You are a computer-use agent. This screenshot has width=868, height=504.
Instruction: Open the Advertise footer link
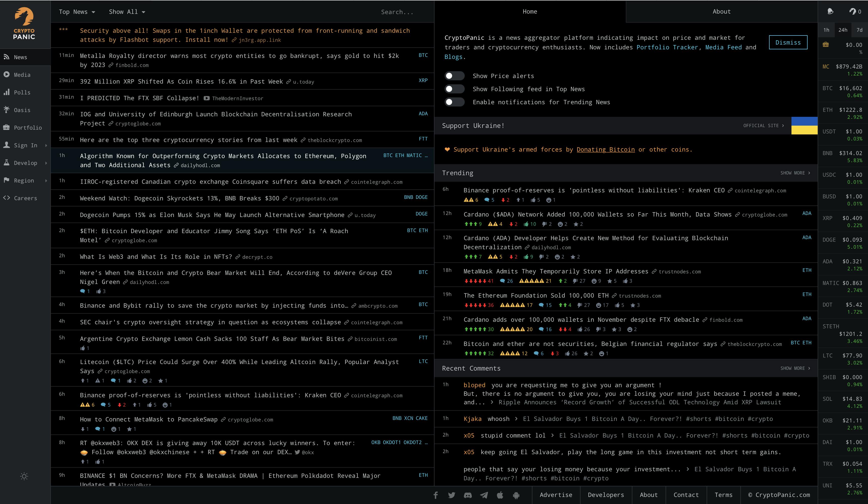point(556,495)
